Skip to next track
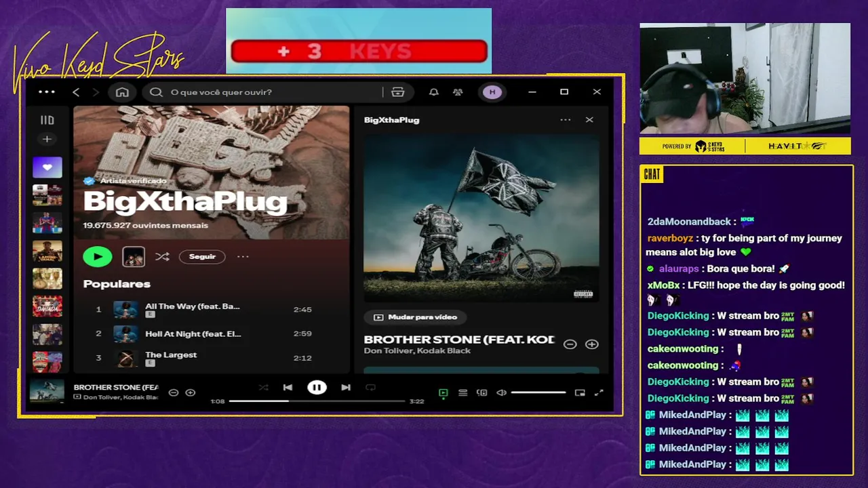868x488 pixels. [x=346, y=387]
